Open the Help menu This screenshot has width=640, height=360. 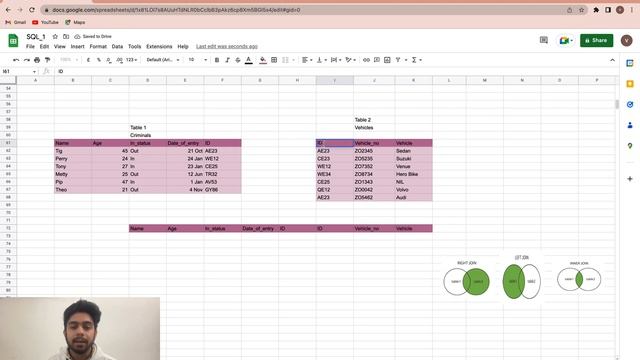tap(183, 47)
